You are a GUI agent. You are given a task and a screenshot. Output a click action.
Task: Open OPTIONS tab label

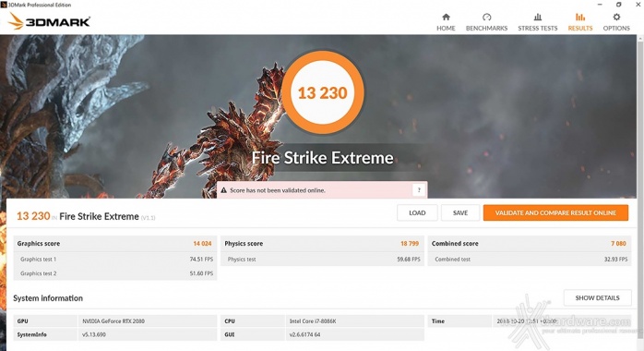coord(616,28)
